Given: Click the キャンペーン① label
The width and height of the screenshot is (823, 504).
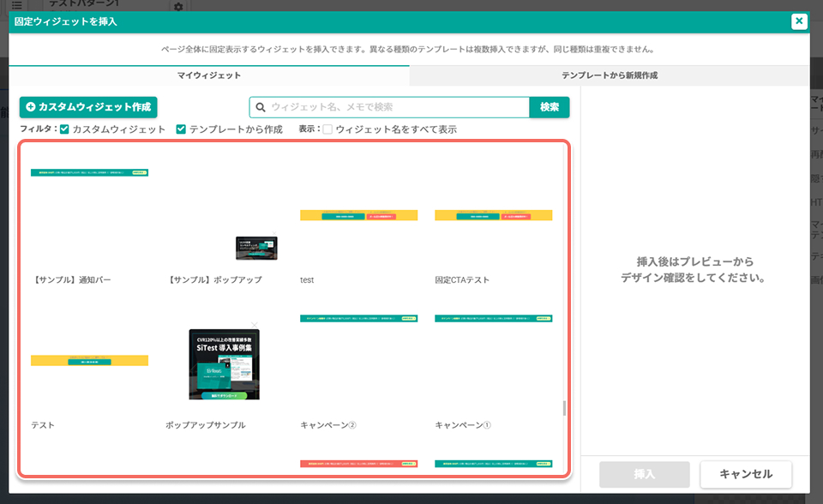Looking at the screenshot, I should [x=463, y=425].
